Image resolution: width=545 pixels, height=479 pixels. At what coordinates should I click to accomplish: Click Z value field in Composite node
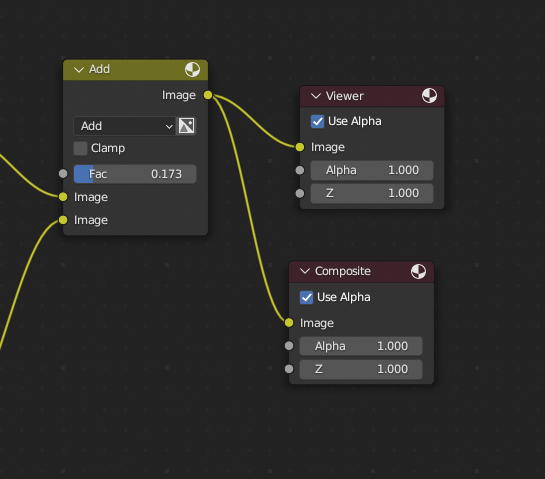pyautogui.click(x=361, y=369)
